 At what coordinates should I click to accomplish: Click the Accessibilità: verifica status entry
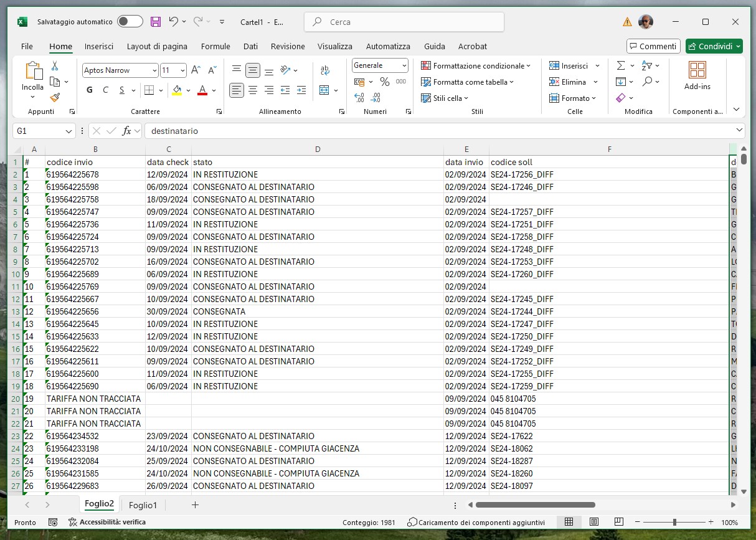point(107,522)
